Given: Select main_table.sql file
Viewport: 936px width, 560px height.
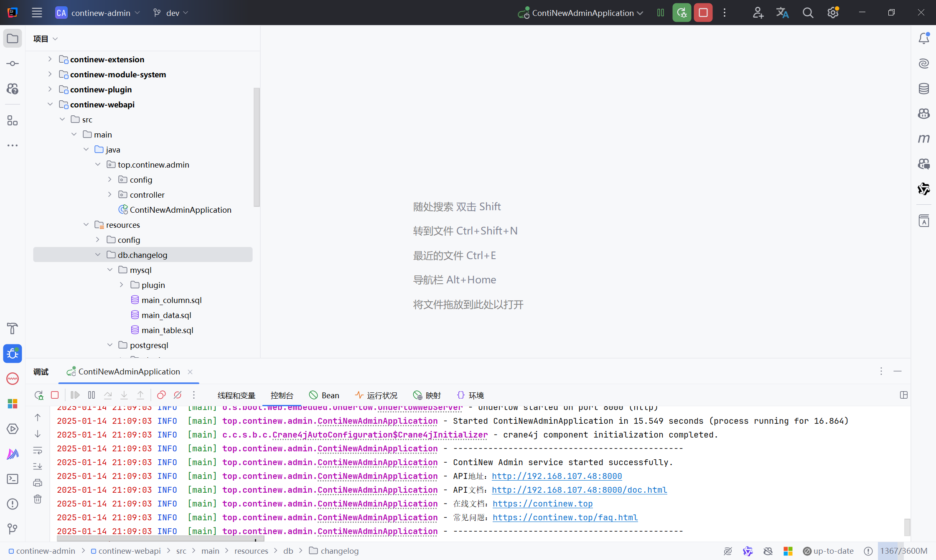Looking at the screenshot, I should (167, 330).
